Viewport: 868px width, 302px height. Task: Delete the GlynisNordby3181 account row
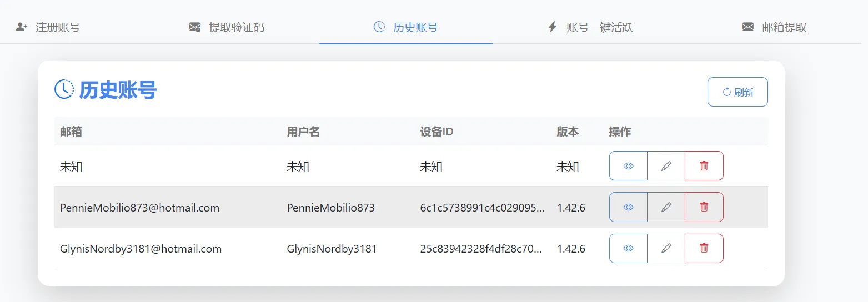tap(704, 249)
